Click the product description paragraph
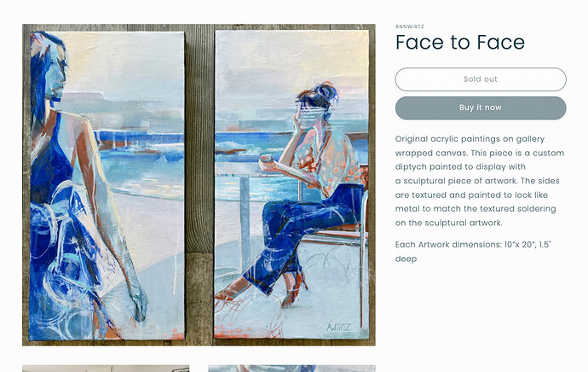This screenshot has height=372, width=588. pos(480,181)
